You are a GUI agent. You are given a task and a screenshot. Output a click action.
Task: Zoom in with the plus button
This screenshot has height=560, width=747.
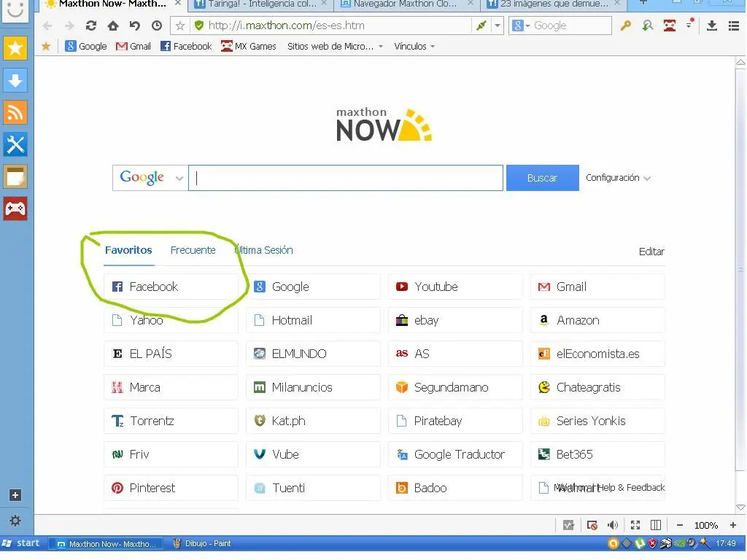[x=733, y=525]
